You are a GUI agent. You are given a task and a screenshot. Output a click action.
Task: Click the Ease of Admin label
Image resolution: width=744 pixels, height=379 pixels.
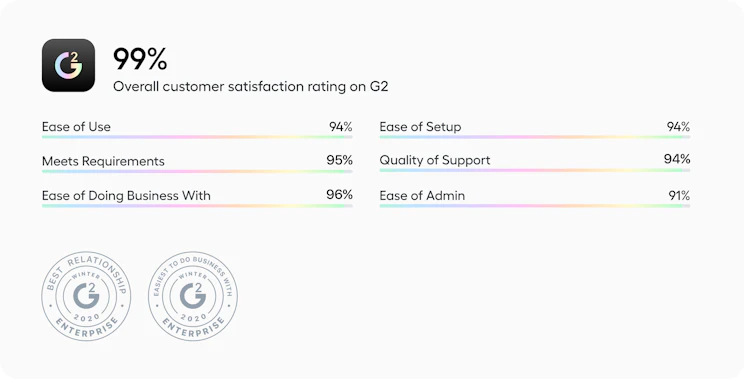pos(422,195)
